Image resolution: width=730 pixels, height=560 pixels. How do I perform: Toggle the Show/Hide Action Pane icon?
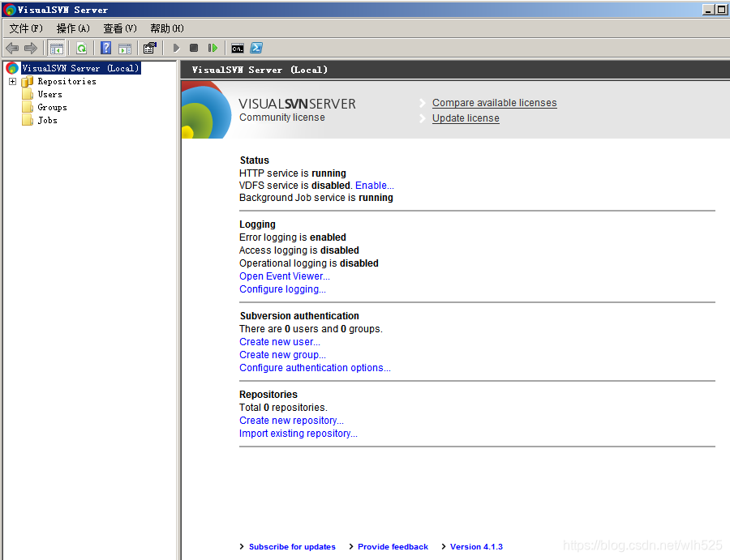tap(125, 48)
